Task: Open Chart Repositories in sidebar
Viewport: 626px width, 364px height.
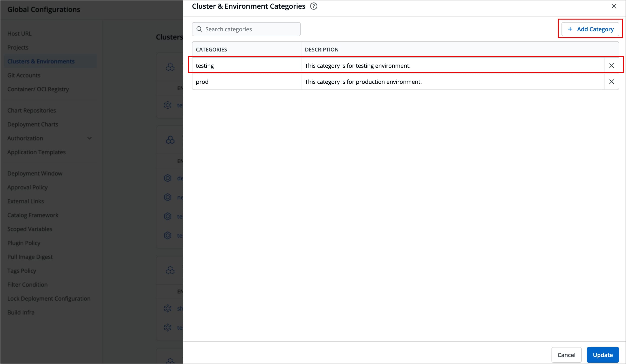Action: (31, 111)
